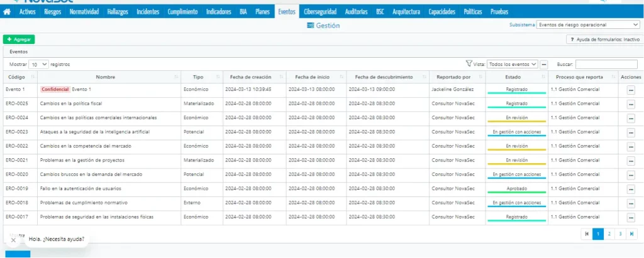The image size is (644, 258).
Task: Click the Buscar search field
Action: click(606, 65)
